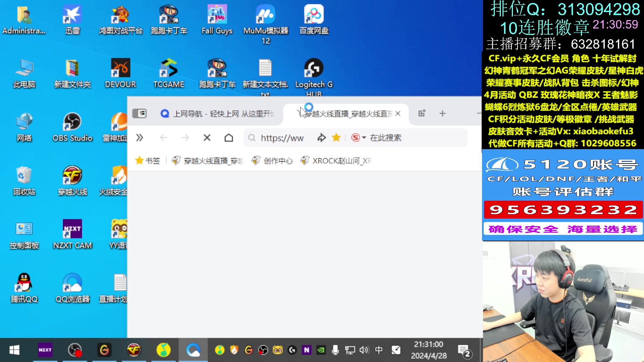
Task: Open new browser tab with plus button
Action: (442, 114)
